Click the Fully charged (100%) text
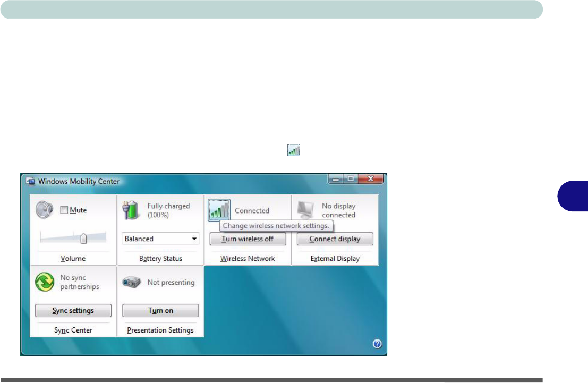588x383 pixels. [168, 210]
